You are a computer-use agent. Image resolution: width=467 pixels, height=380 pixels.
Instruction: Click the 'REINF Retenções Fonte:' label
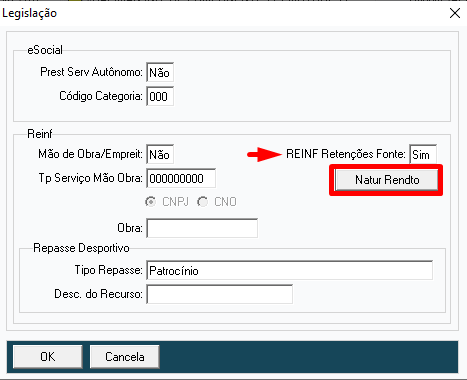(346, 154)
